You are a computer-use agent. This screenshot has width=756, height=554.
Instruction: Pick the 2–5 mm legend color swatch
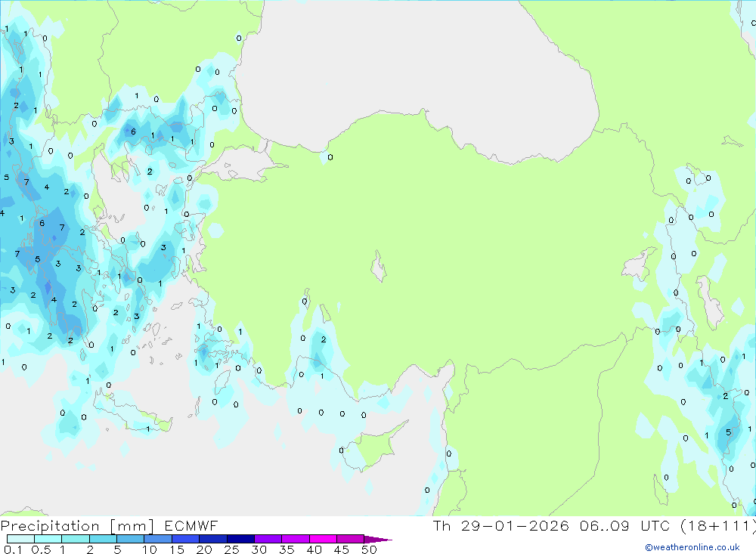coord(103,539)
